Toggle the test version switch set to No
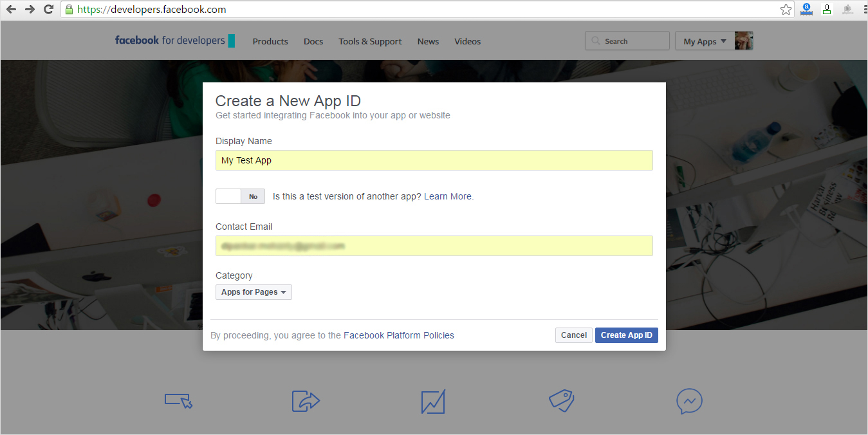 click(240, 196)
